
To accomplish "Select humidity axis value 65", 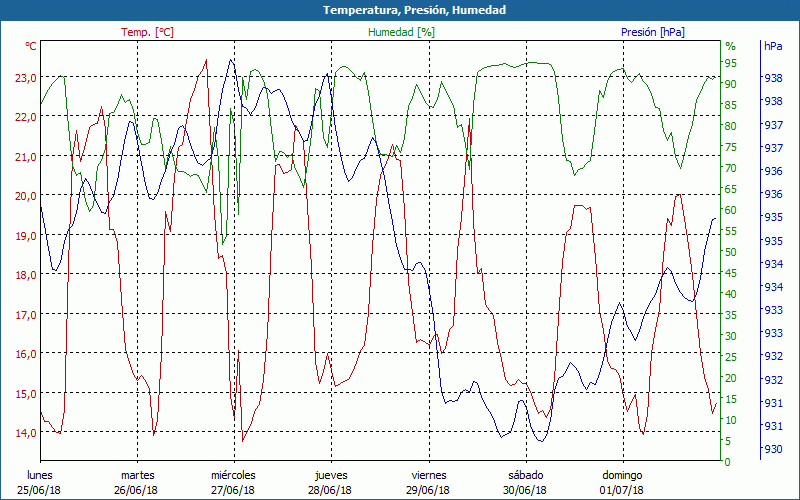I will tap(731, 189).
